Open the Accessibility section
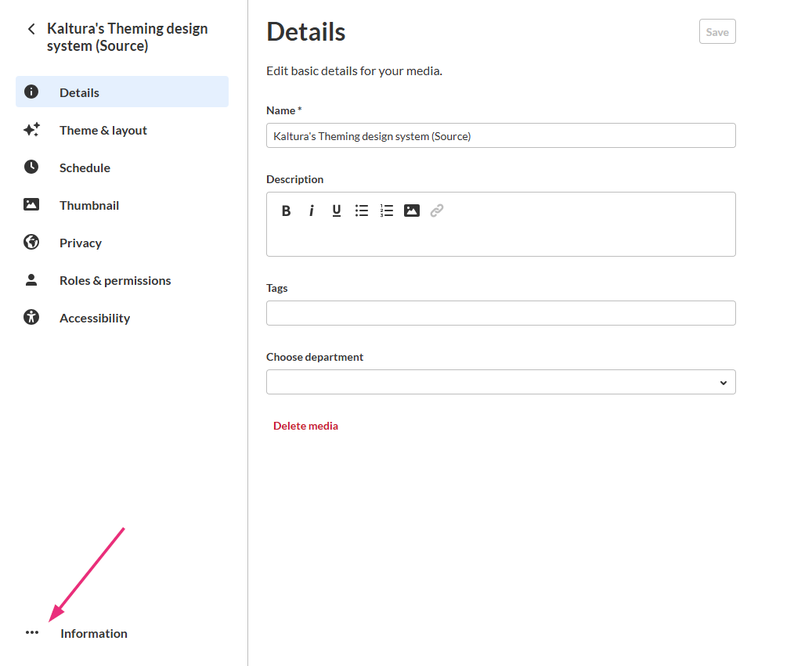 (122, 318)
